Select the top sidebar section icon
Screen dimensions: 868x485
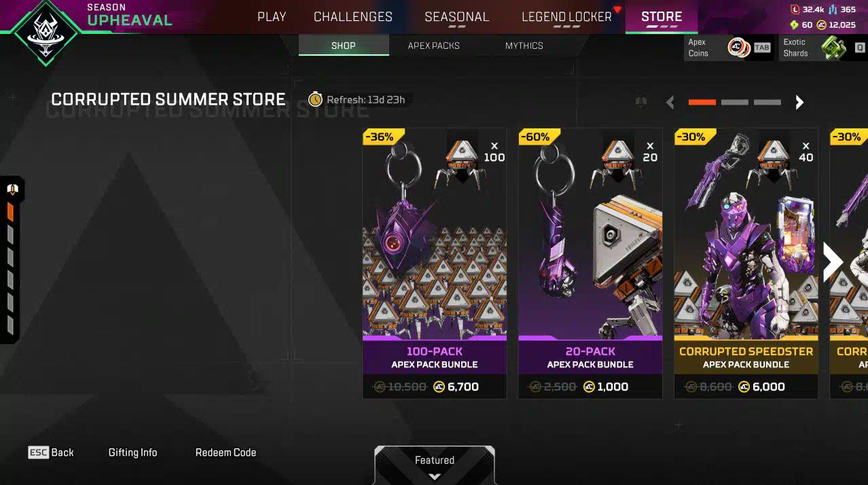pos(12,190)
